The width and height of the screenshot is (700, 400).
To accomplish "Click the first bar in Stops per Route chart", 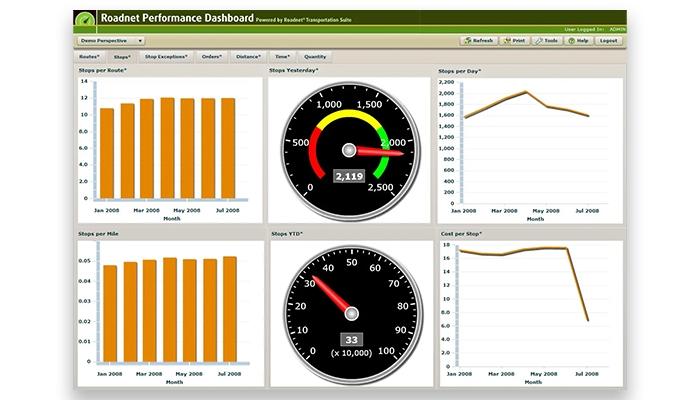I will 107,153.
